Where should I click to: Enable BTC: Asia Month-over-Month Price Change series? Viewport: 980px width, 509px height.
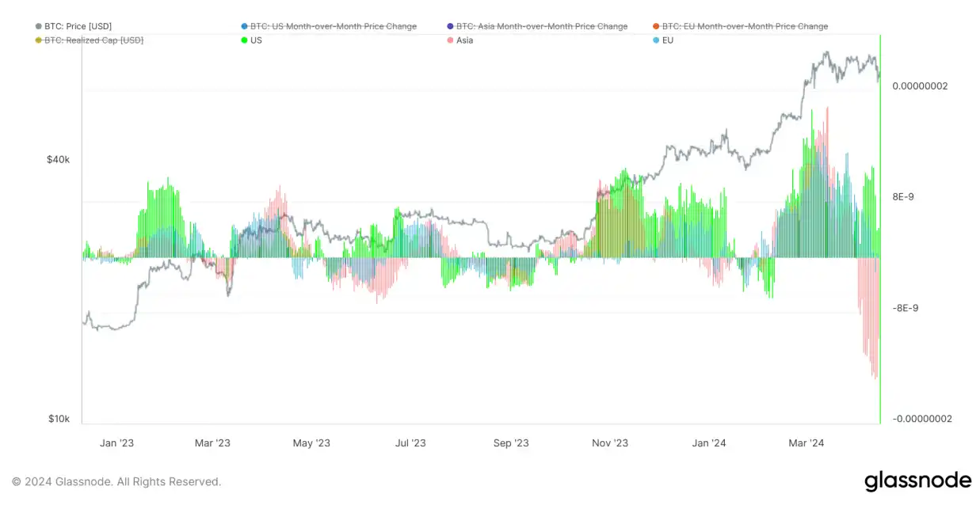click(541, 26)
